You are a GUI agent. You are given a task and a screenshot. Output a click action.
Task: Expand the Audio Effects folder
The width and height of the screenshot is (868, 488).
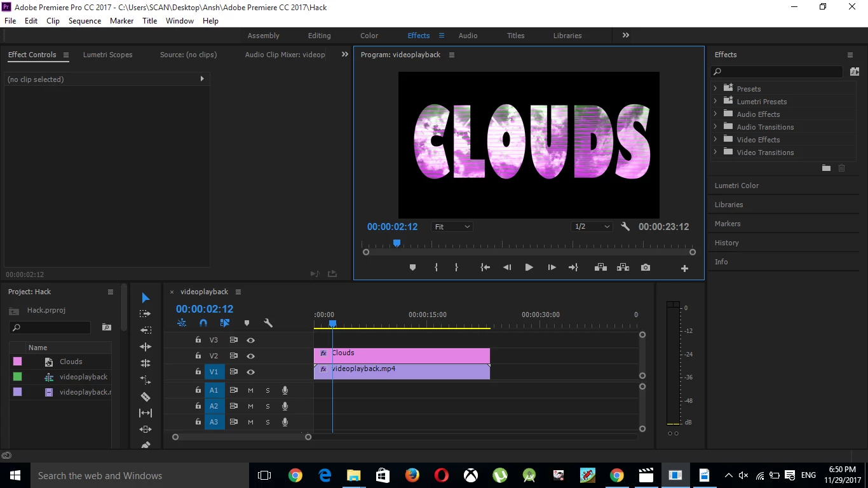pos(715,114)
